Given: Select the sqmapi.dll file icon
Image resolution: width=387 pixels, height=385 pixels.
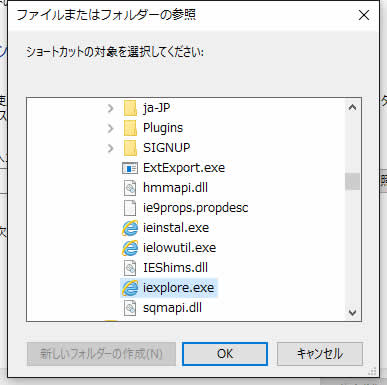Looking at the screenshot, I should click(130, 308).
